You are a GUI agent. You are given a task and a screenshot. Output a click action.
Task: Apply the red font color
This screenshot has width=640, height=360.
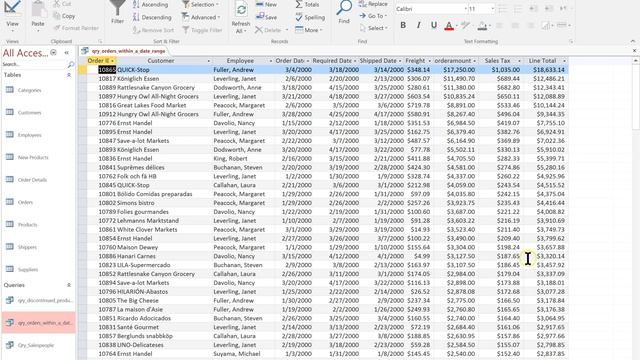(x=449, y=26)
